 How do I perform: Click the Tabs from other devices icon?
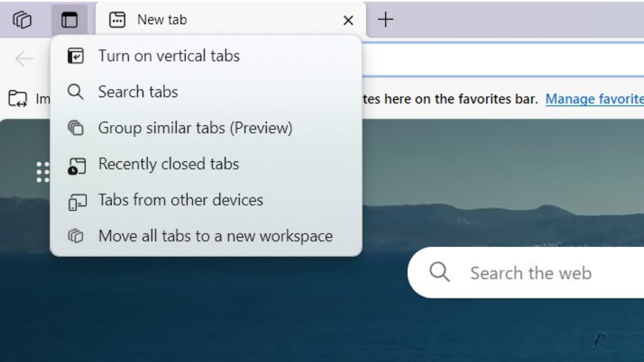pos(76,200)
